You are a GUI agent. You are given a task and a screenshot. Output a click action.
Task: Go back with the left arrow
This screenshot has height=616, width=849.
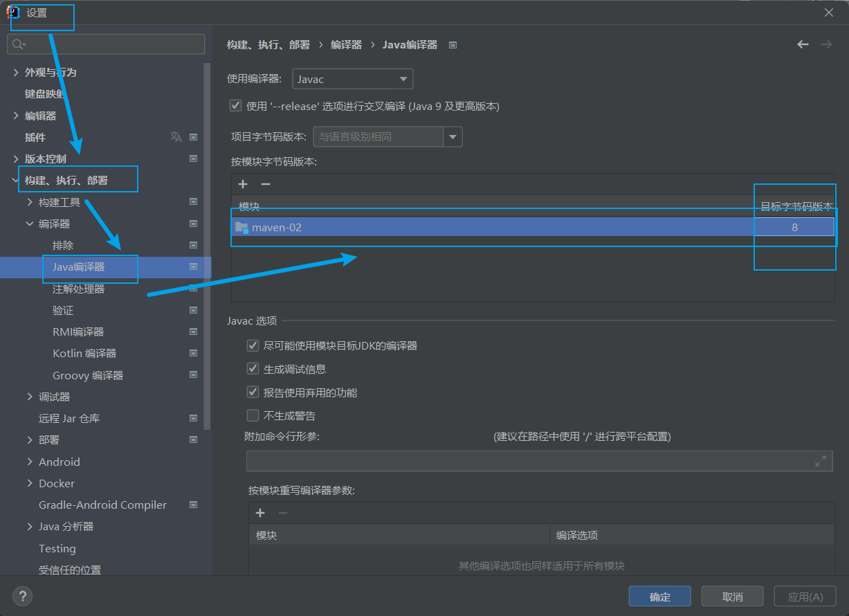[803, 44]
